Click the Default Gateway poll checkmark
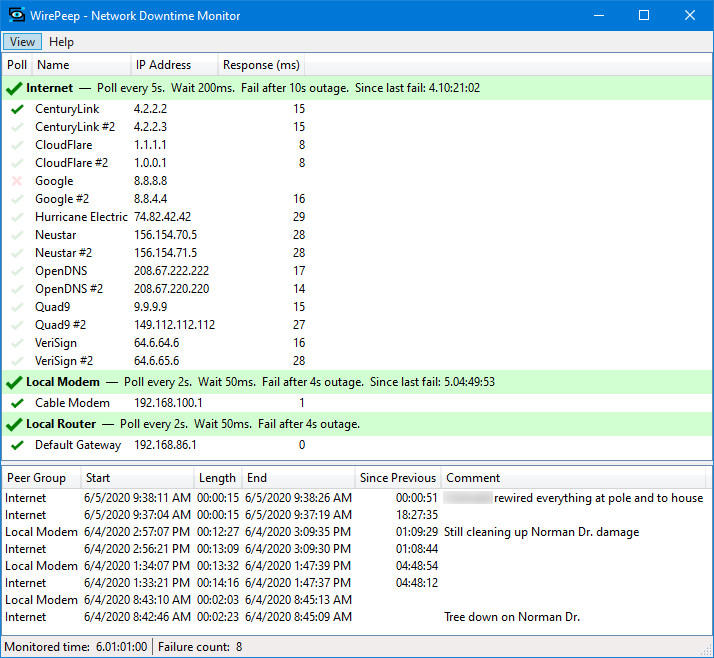 pyautogui.click(x=17, y=445)
